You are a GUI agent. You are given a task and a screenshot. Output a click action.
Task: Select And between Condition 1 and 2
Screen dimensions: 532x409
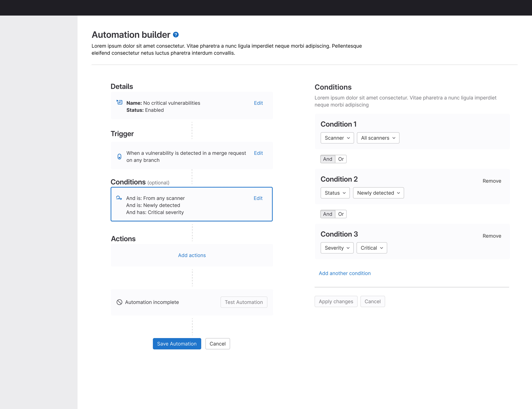click(x=328, y=159)
